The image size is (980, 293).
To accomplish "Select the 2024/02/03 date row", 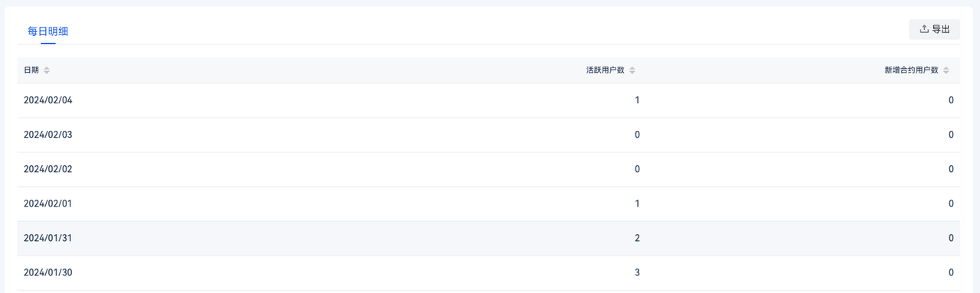I will pyautogui.click(x=488, y=135).
